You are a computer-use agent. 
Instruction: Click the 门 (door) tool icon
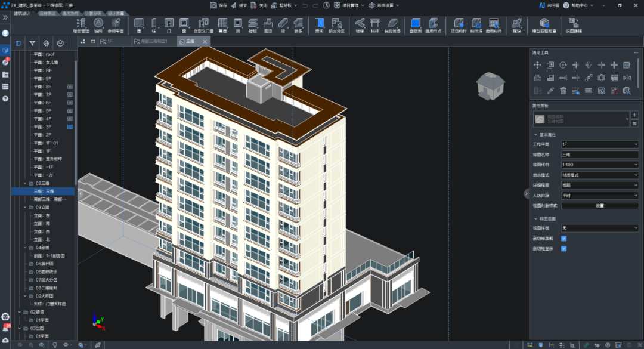tap(169, 24)
